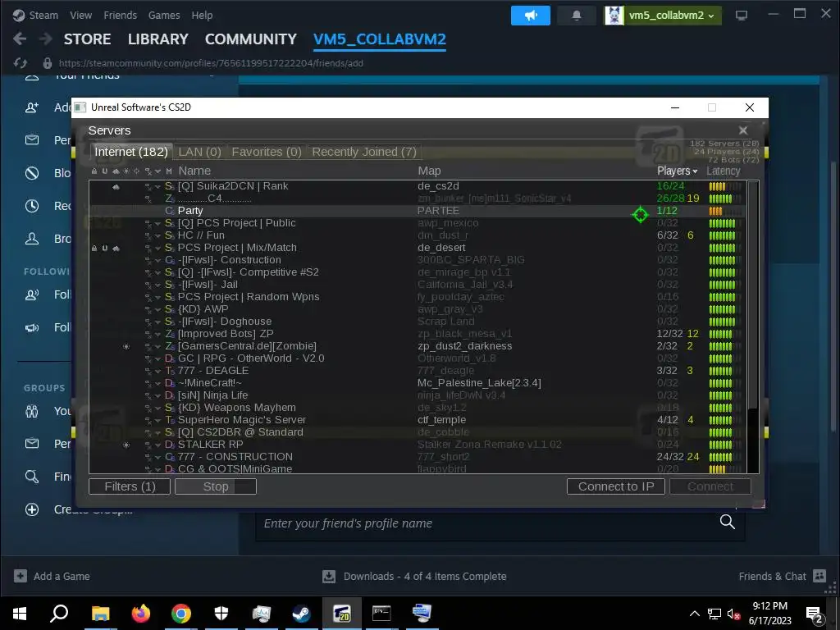Sort servers by Name column header

(194, 171)
